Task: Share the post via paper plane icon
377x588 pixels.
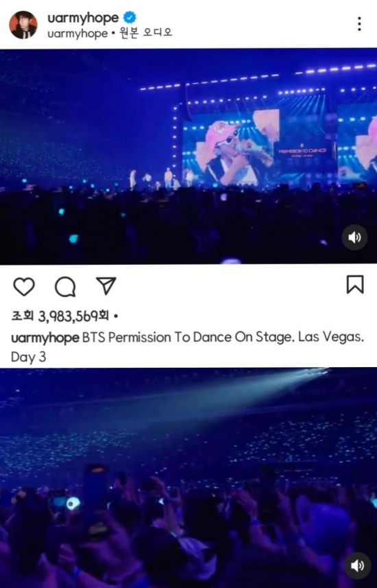Action: 106,286
